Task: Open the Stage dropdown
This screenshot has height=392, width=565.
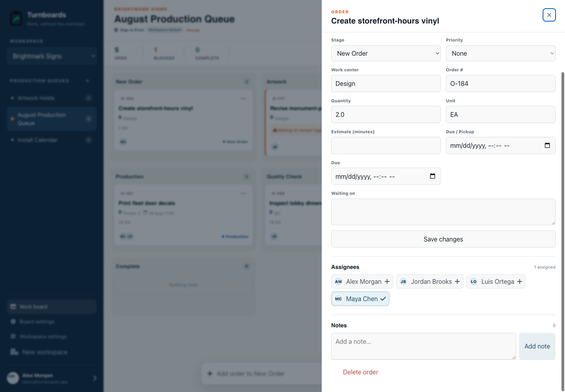Action: point(386,53)
